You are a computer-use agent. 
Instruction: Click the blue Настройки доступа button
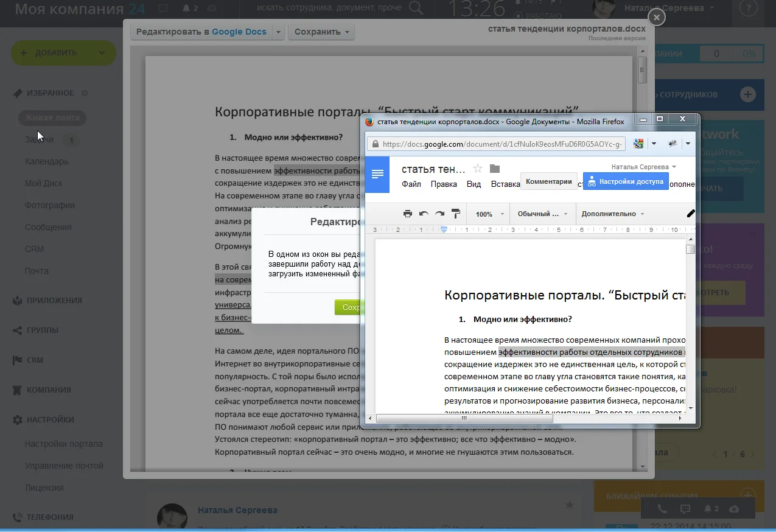tap(626, 181)
